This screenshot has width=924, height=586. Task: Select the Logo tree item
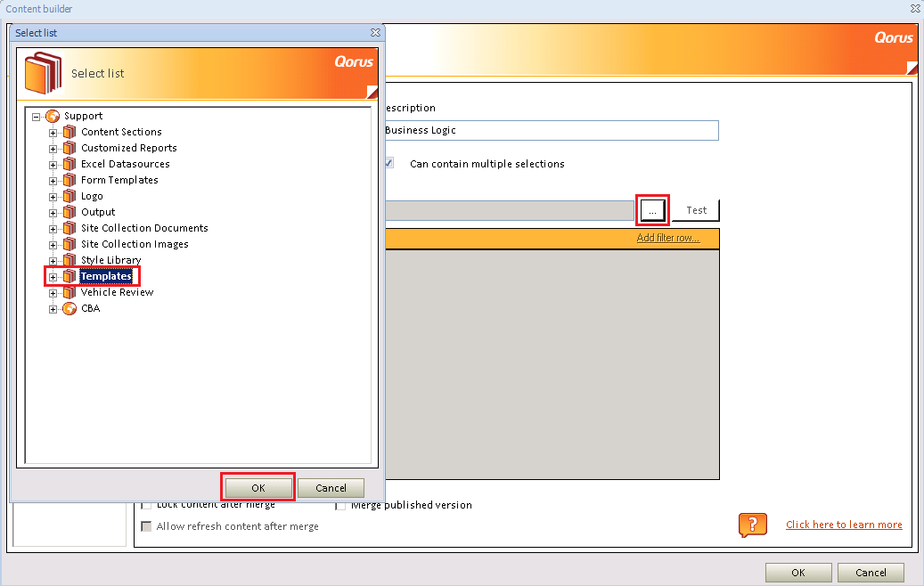(x=92, y=196)
